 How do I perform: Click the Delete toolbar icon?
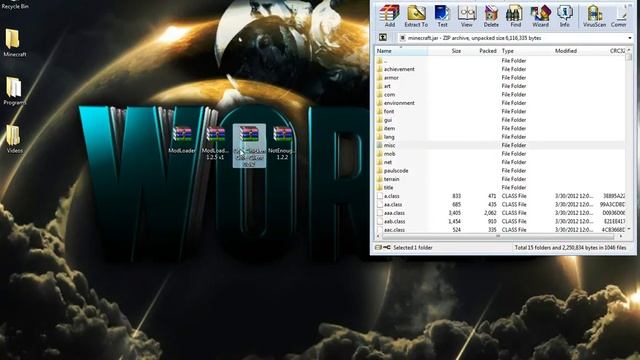click(x=491, y=16)
